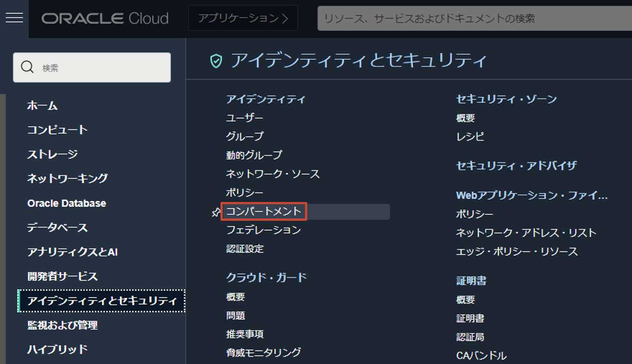Screen dimensions: 632x364
Task: Open 認証局 under 証明書
Action: coord(470,337)
